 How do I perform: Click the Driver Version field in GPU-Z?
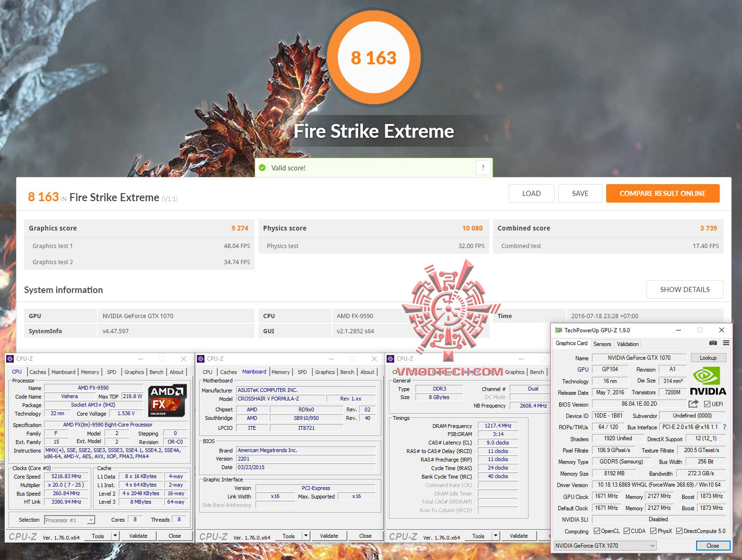(x=659, y=485)
